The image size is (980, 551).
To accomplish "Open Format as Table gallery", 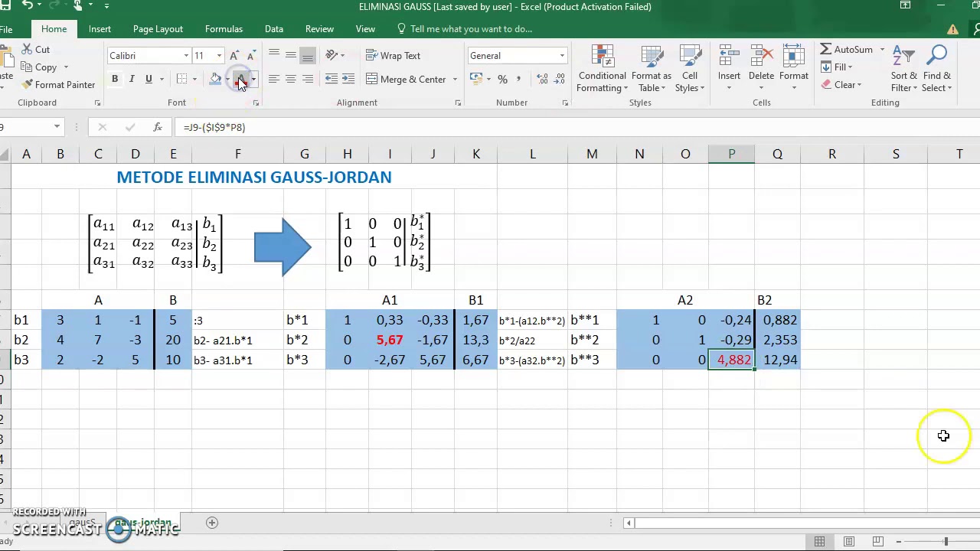I will click(652, 70).
